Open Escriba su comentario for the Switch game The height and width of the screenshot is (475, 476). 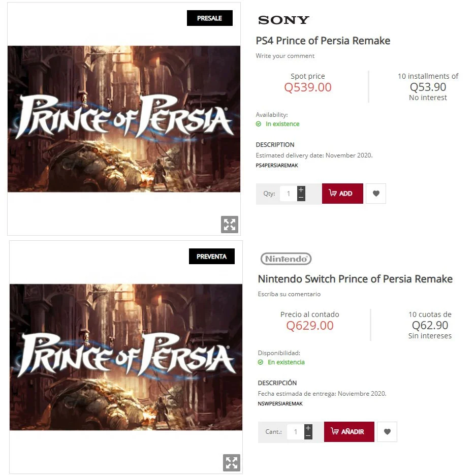(x=280, y=294)
